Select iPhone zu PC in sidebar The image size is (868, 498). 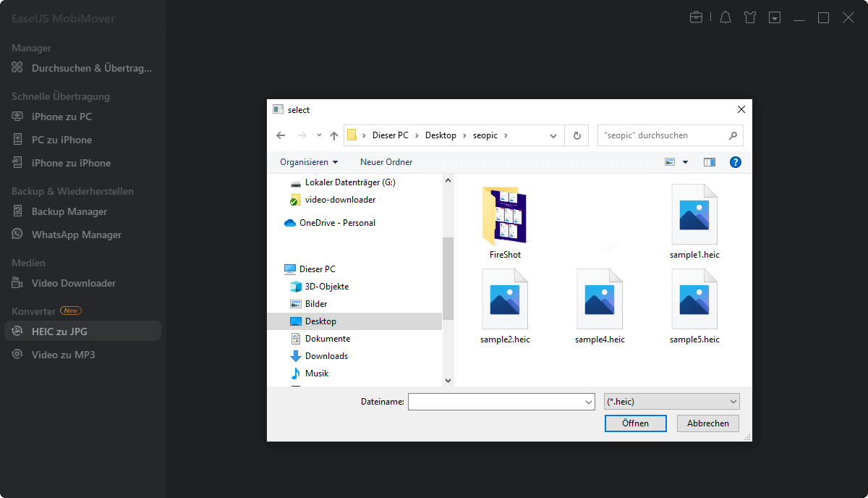tap(83, 117)
